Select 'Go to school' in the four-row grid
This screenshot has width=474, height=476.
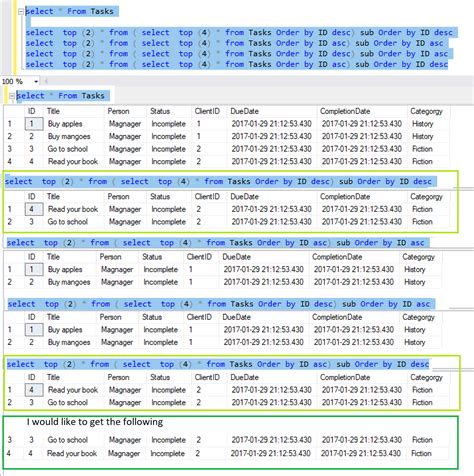68,149
